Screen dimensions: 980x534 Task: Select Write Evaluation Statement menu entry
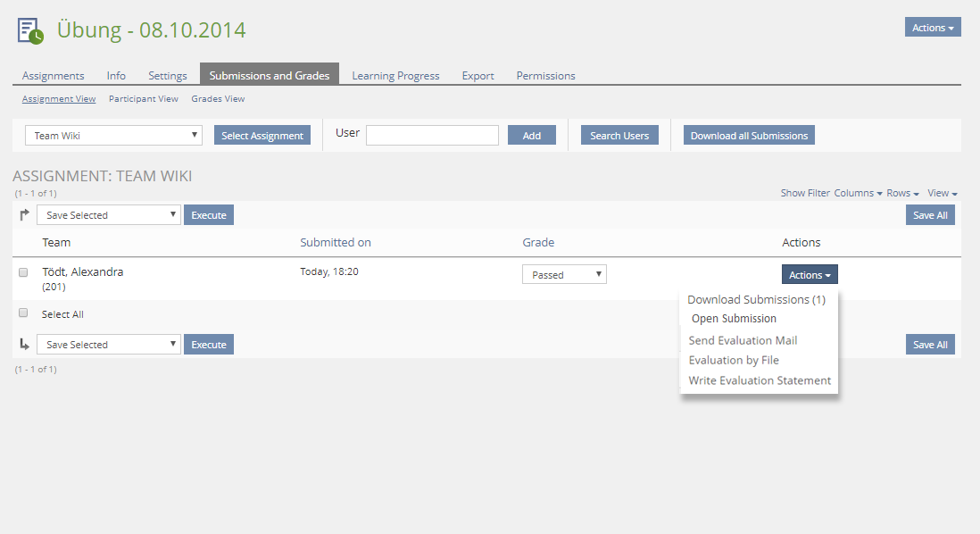[760, 380]
